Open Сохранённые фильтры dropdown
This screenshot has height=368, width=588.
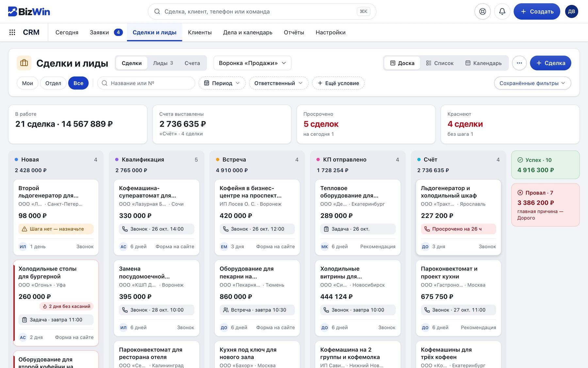pyautogui.click(x=532, y=83)
